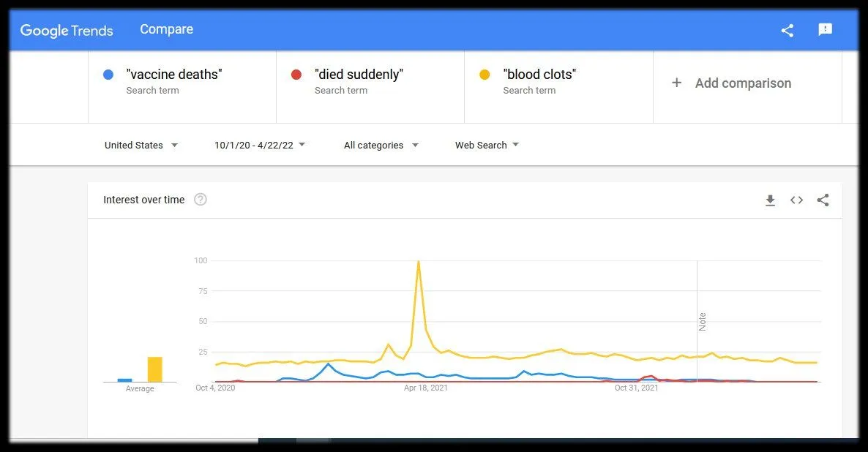Click the Add comparison button

coord(743,83)
